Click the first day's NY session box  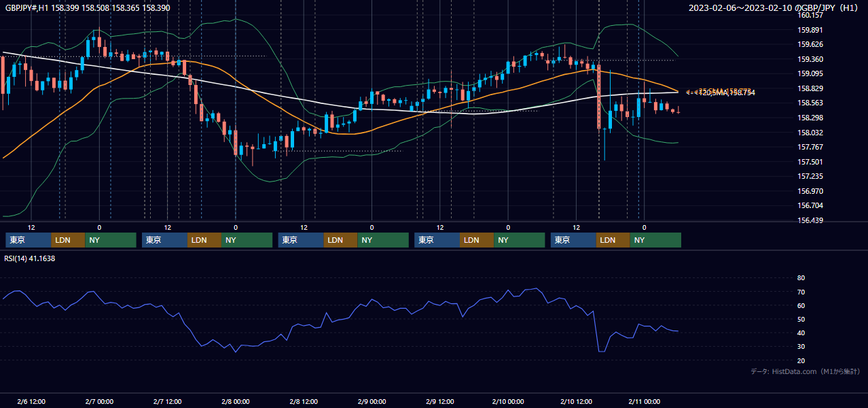111,240
